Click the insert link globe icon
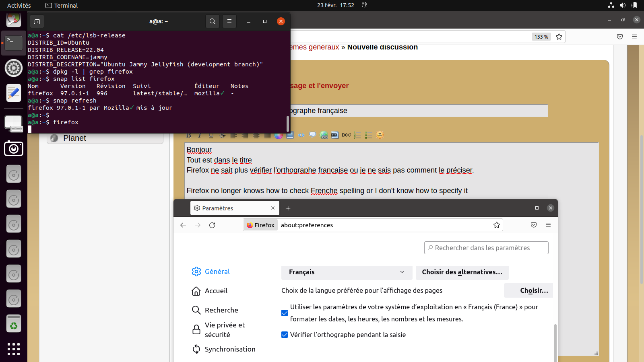Image resolution: width=644 pixels, height=362 pixels. click(324, 135)
